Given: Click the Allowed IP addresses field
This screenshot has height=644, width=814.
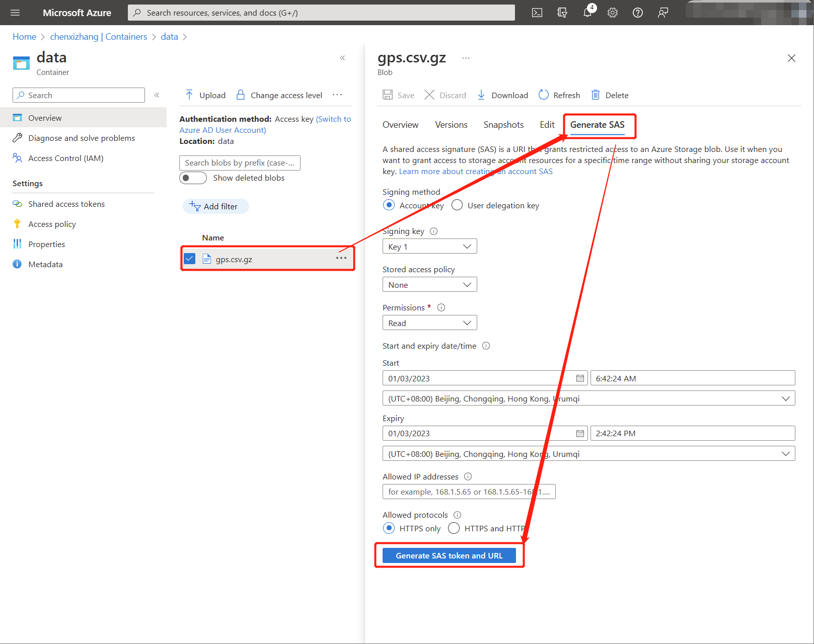Looking at the screenshot, I should coord(469,492).
